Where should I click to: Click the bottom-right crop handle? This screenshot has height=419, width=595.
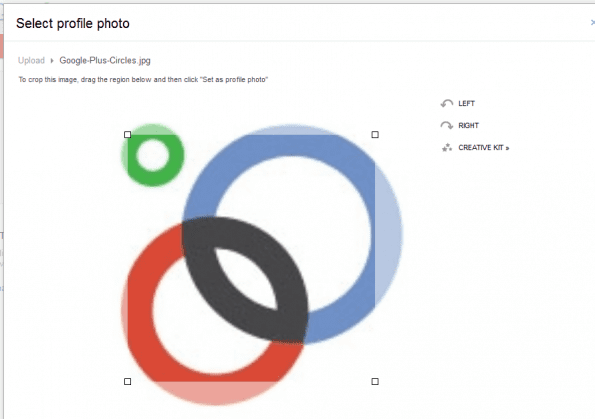[375, 381]
